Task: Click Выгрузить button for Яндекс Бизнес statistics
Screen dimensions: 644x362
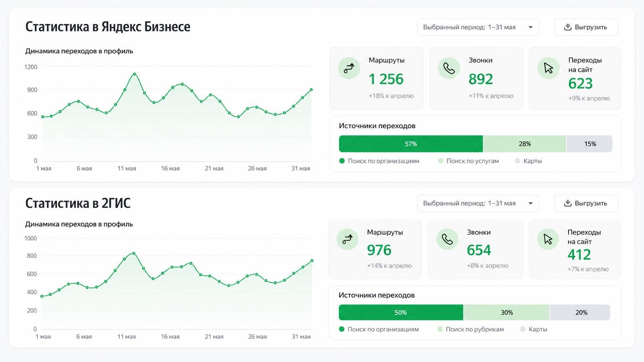Action: pos(586,27)
